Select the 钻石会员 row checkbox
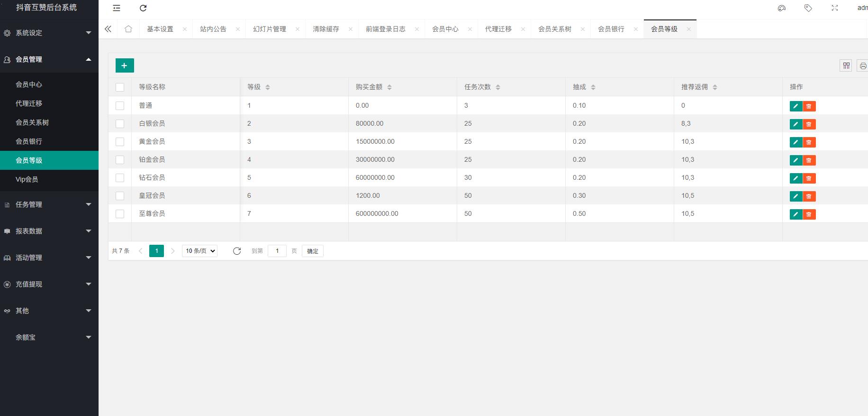This screenshot has width=868, height=416. [120, 178]
